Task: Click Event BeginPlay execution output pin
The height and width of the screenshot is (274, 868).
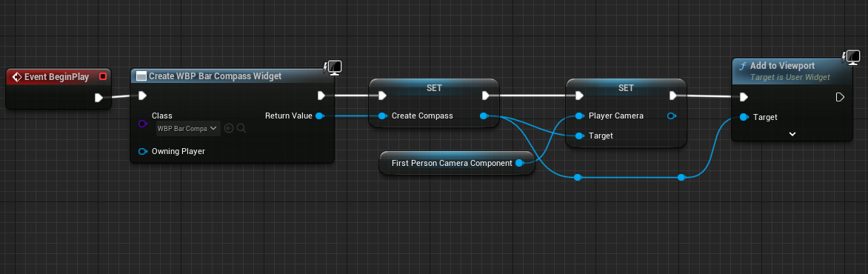Action: [99, 98]
